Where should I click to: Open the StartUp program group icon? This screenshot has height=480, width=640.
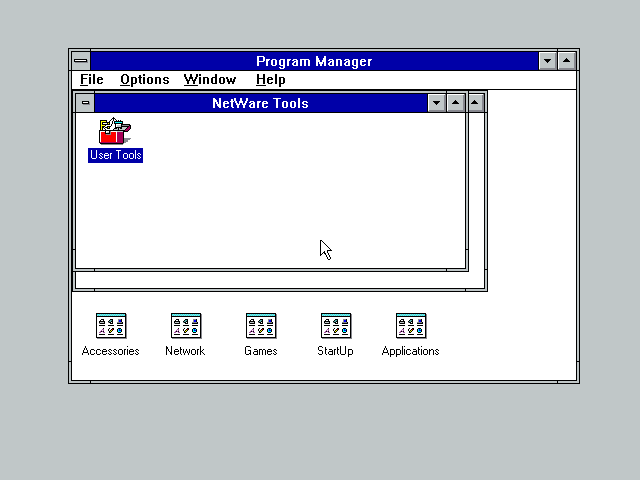click(x=336, y=326)
